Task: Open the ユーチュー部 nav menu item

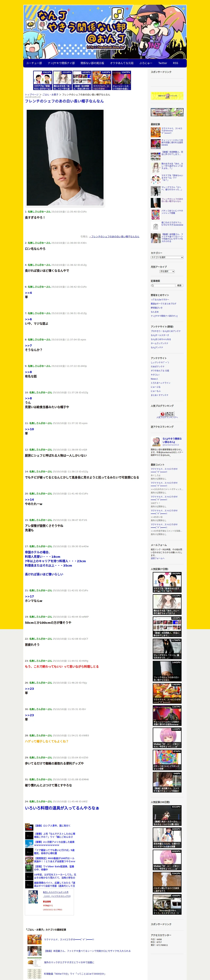Action: point(34,63)
